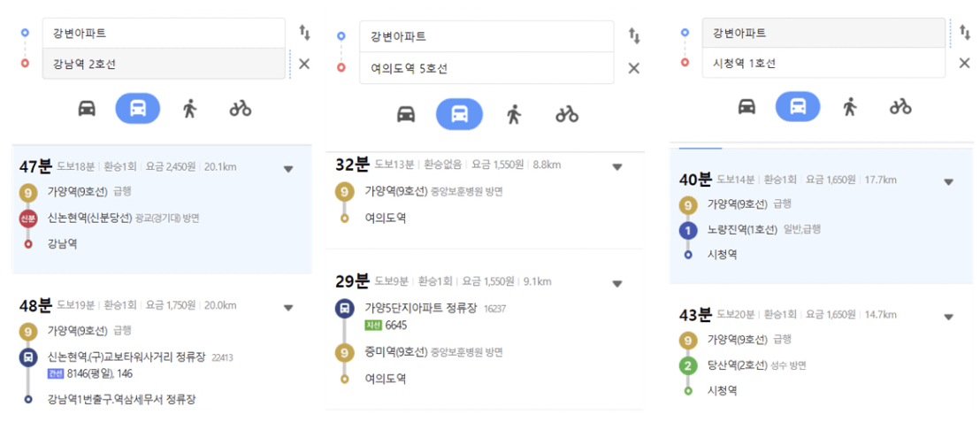980x422 pixels.
Task: Clear the 강남역 2호선 destination field
Action: click(x=304, y=64)
